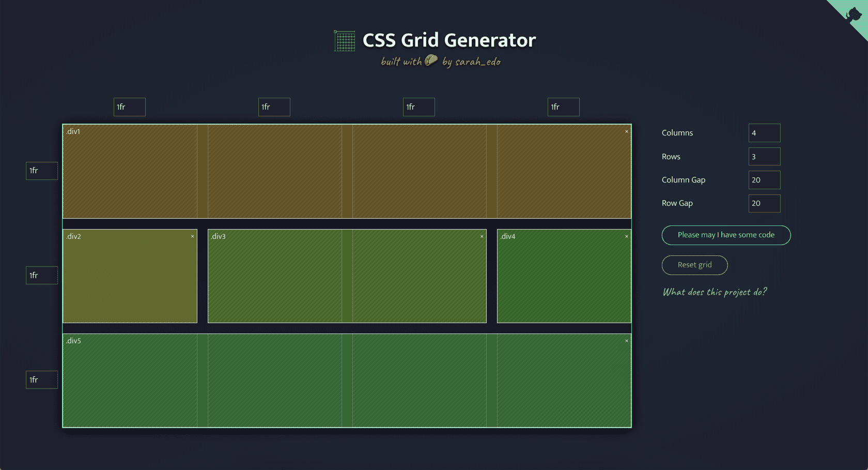Open "What does this project do?" link
The image size is (868, 470).
click(x=715, y=292)
